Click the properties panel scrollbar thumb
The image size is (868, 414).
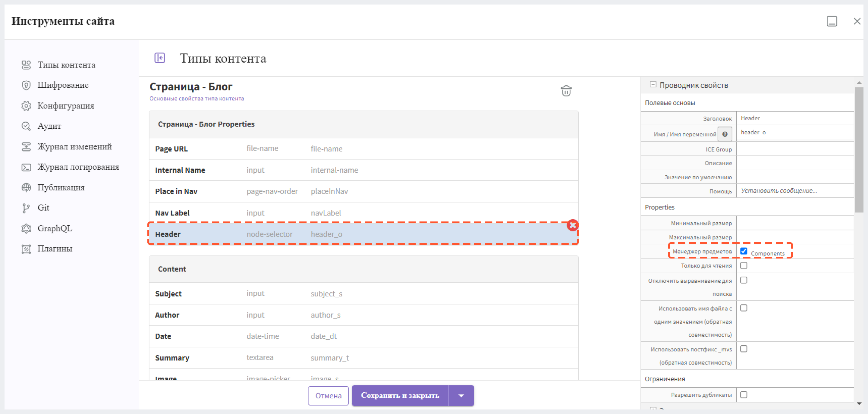859,150
